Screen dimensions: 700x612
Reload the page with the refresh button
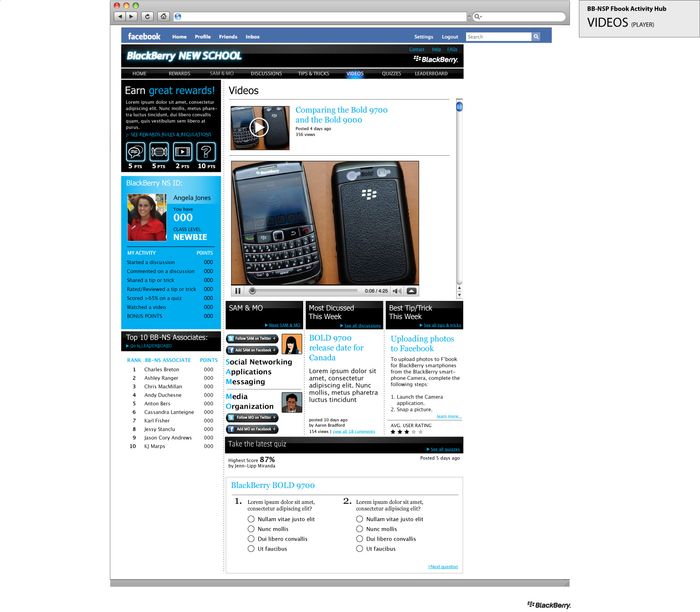[148, 17]
